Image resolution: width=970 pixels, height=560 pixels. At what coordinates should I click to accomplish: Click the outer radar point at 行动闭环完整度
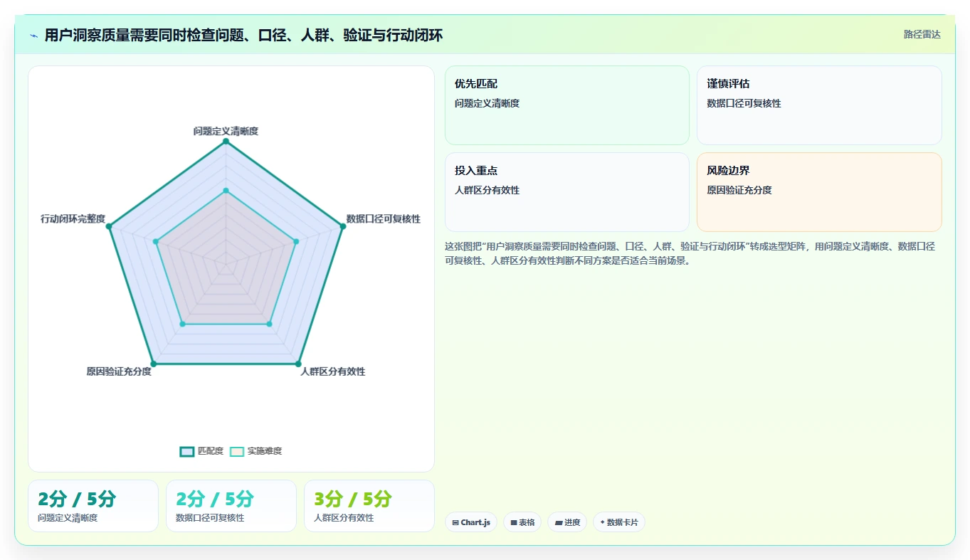[109, 226]
